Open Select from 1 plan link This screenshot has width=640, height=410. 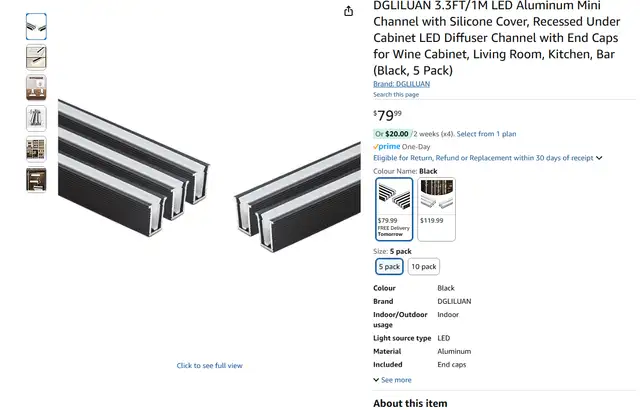tap(486, 134)
